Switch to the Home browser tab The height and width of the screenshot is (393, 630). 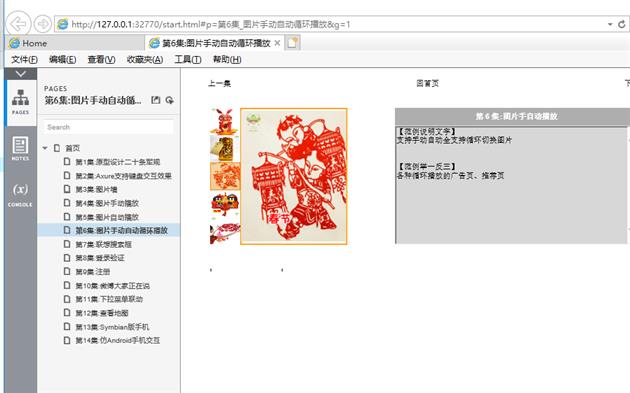point(75,43)
